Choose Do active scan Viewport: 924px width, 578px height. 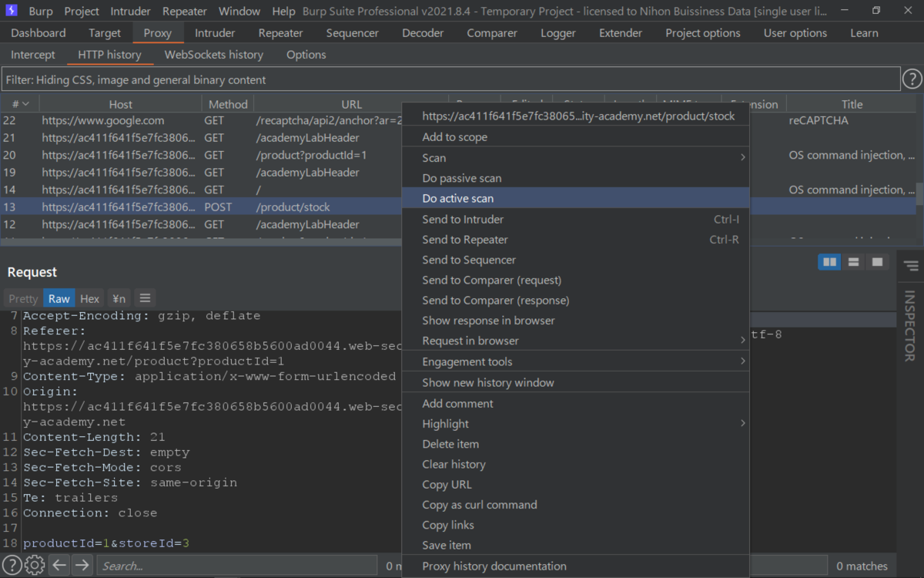[576, 198]
